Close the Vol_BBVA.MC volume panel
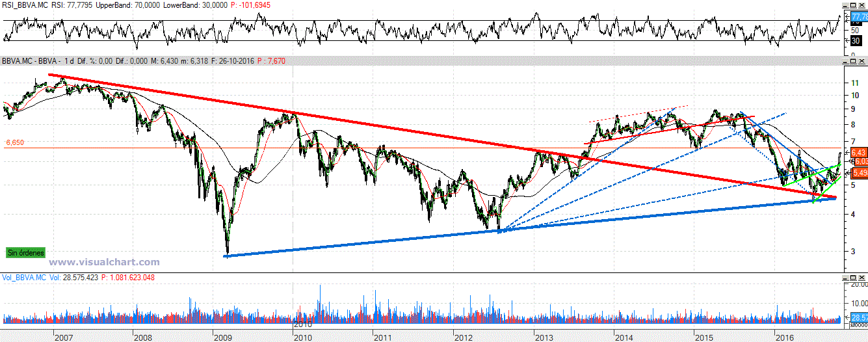The height and width of the screenshot is (342, 868). click(x=861, y=278)
